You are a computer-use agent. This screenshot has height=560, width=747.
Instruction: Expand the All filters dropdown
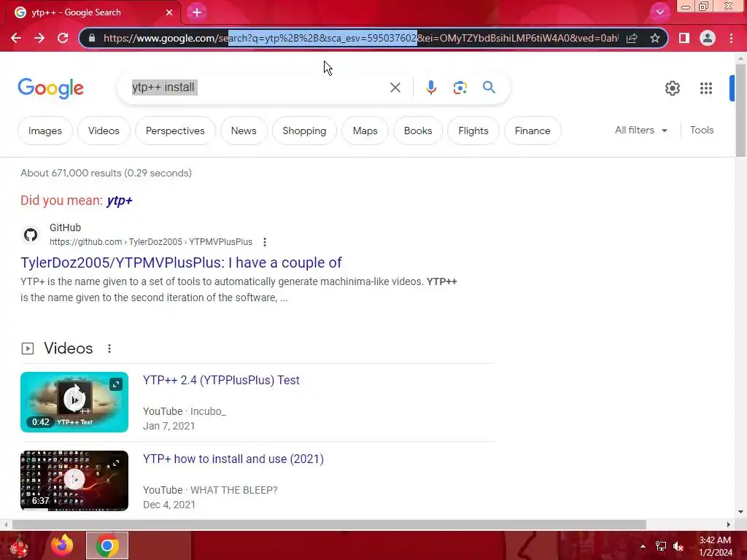click(641, 130)
